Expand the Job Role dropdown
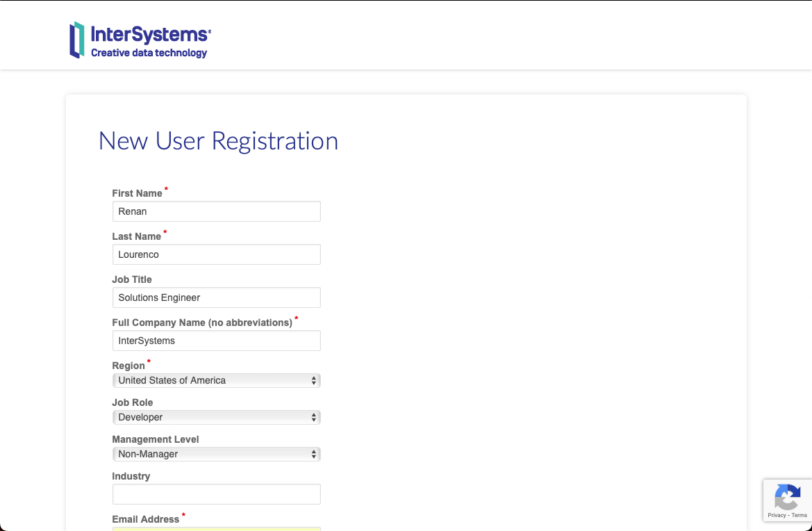This screenshot has height=531, width=812. (x=216, y=417)
